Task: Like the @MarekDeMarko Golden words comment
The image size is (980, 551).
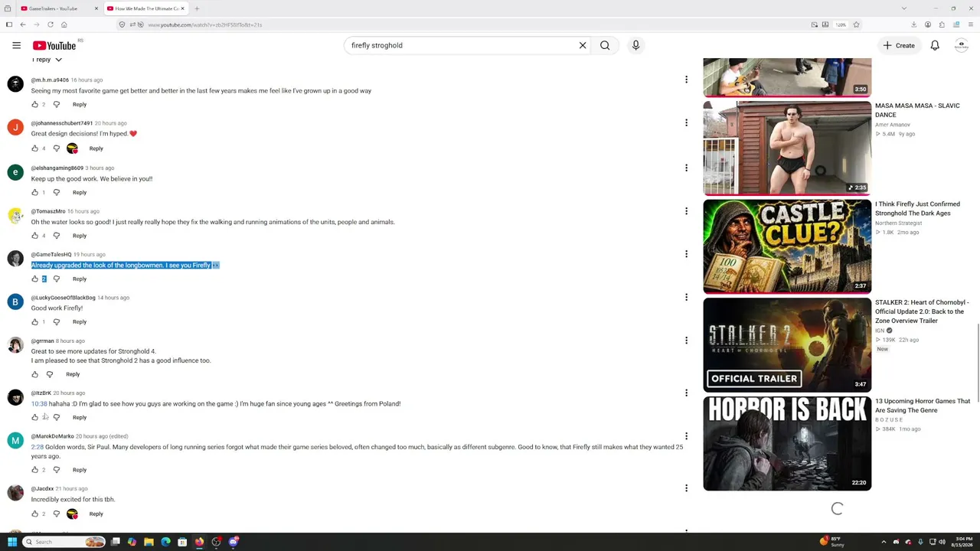Action: tap(34, 470)
